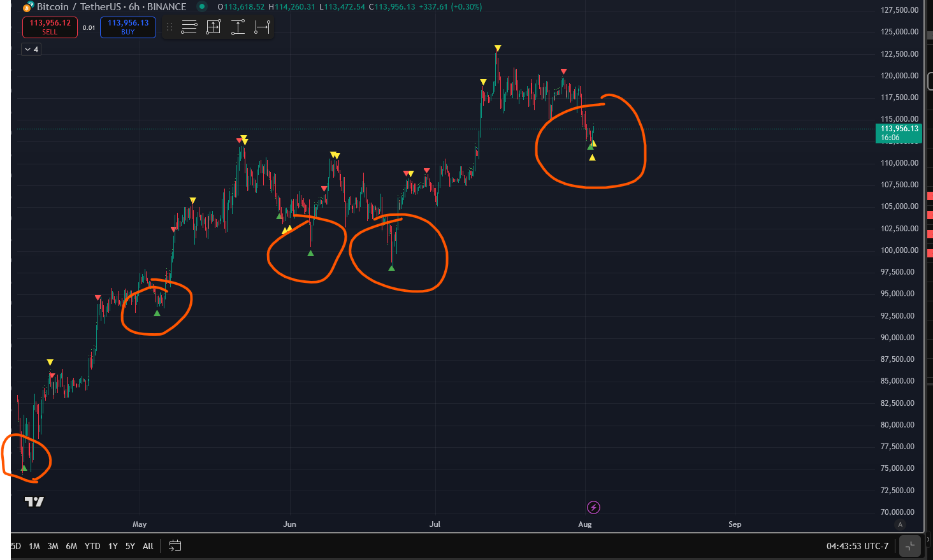Click the Sep label on the time axis
Image resolution: width=933 pixels, height=560 pixels.
(x=735, y=524)
